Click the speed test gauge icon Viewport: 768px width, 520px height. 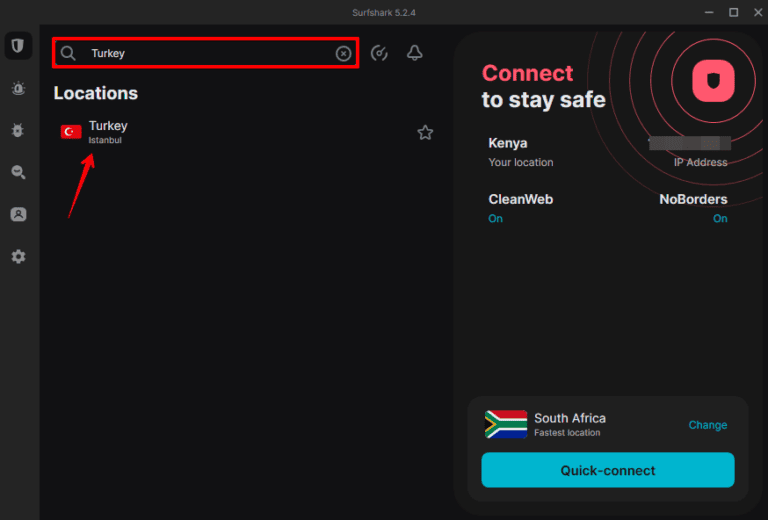[x=379, y=53]
